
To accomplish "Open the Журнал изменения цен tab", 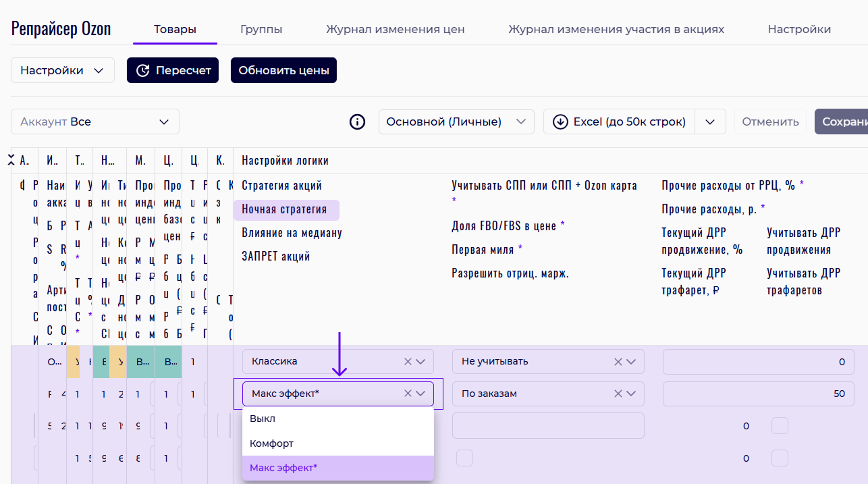I will [395, 30].
